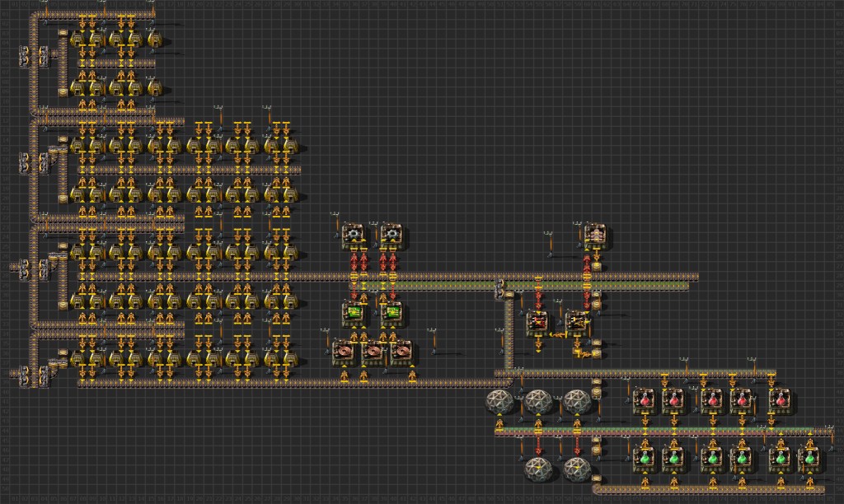This screenshot has height=504, width=844.
Task: Select the left lab dome in lower lab row
Action: click(x=538, y=469)
